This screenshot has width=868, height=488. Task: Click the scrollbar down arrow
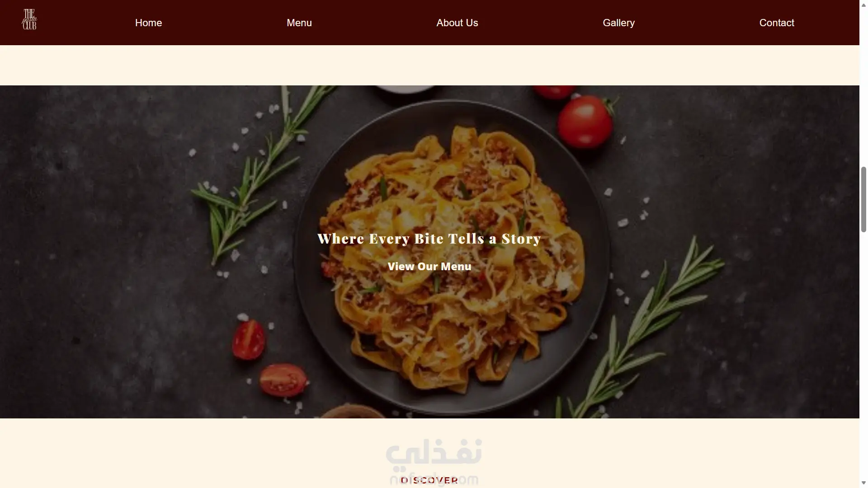(x=863, y=484)
